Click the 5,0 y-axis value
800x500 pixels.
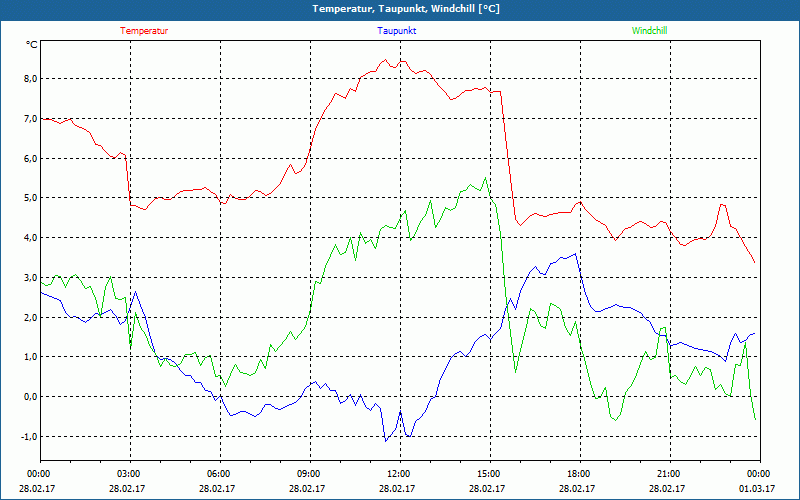pyautogui.click(x=31, y=198)
